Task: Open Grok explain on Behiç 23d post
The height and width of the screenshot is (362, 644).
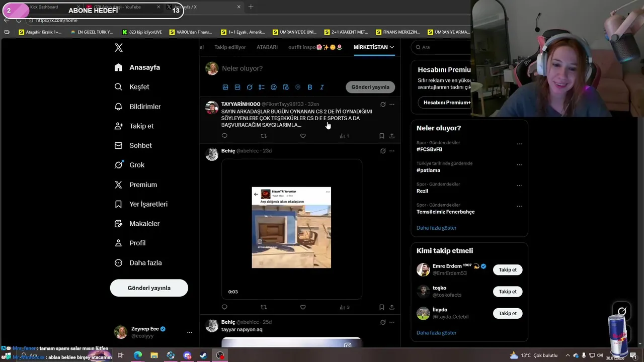Action: [x=383, y=151]
